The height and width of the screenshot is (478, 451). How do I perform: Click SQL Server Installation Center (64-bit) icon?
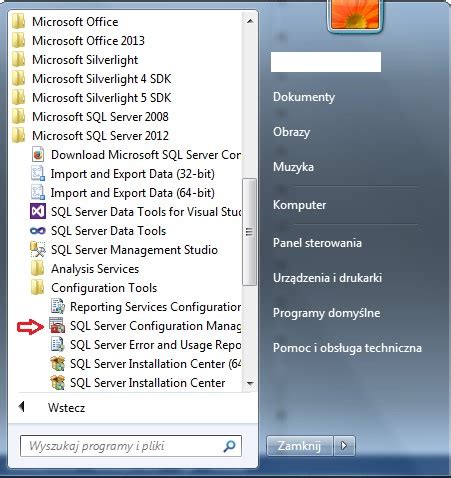(x=57, y=363)
